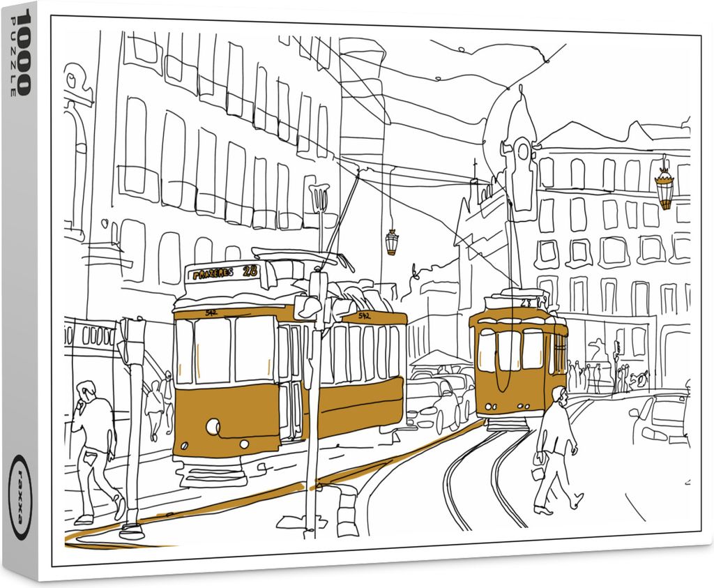Image resolution: width=714 pixels, height=588 pixels.
Task: Click the curved tram tracks on the road
Action: click(x=481, y=481)
